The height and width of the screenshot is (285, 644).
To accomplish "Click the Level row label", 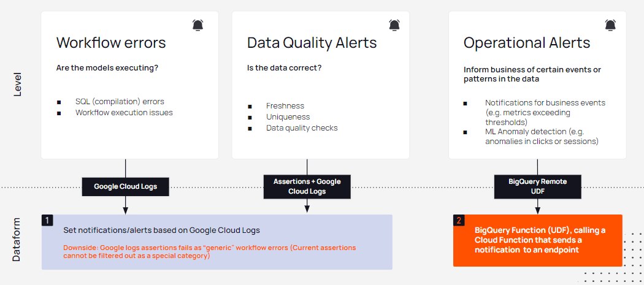I will point(17,85).
